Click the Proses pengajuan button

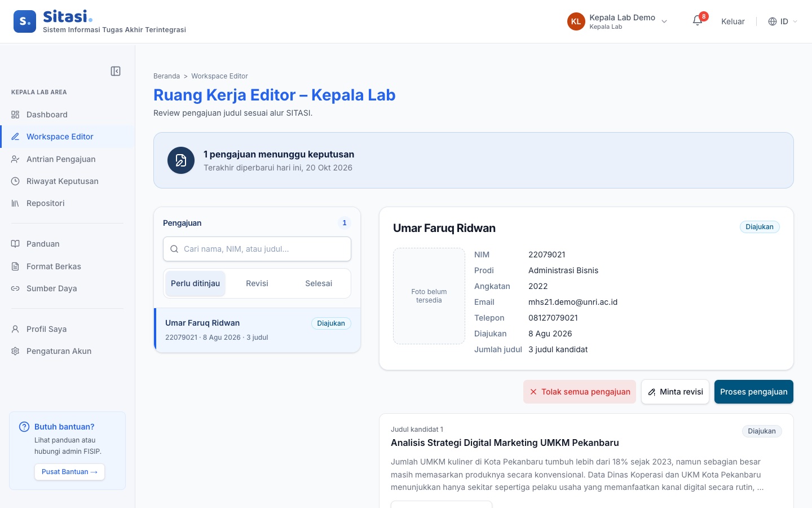[754, 392]
